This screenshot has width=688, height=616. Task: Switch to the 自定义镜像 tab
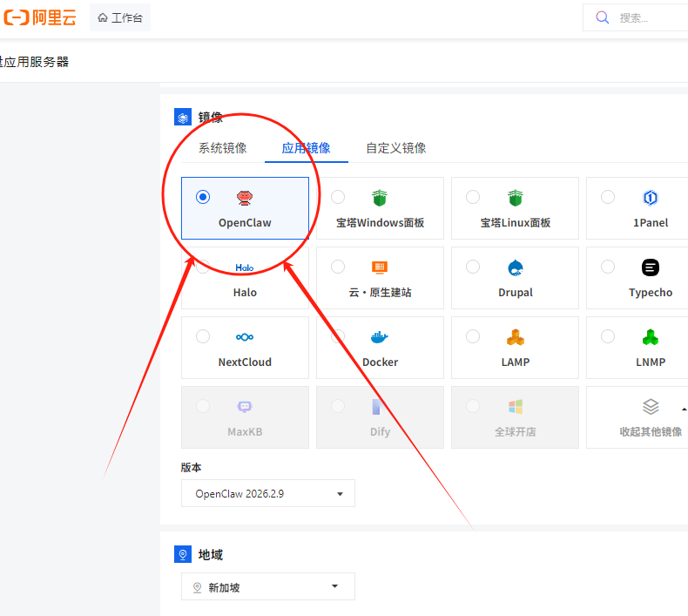pyautogui.click(x=395, y=148)
